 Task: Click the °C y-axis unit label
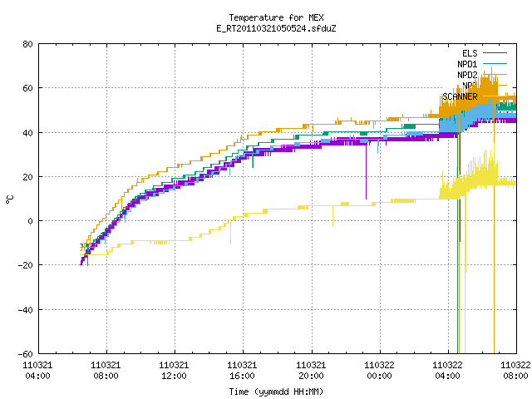(x=10, y=199)
